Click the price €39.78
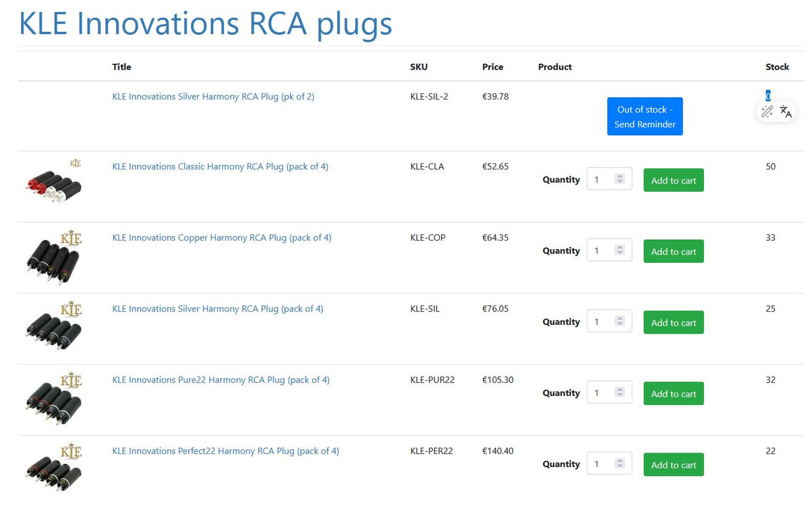812x516 pixels. (495, 96)
